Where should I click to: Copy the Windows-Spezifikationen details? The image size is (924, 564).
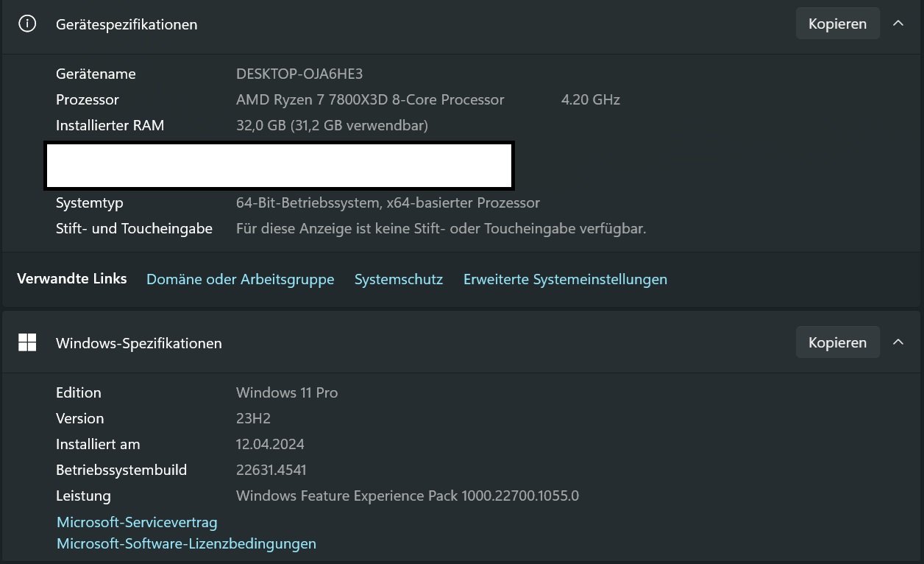click(837, 342)
